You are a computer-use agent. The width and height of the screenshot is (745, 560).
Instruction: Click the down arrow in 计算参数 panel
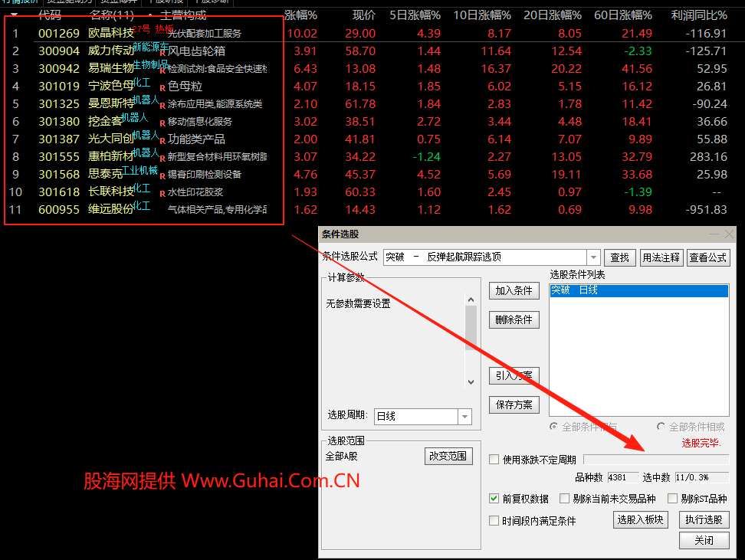[471, 382]
